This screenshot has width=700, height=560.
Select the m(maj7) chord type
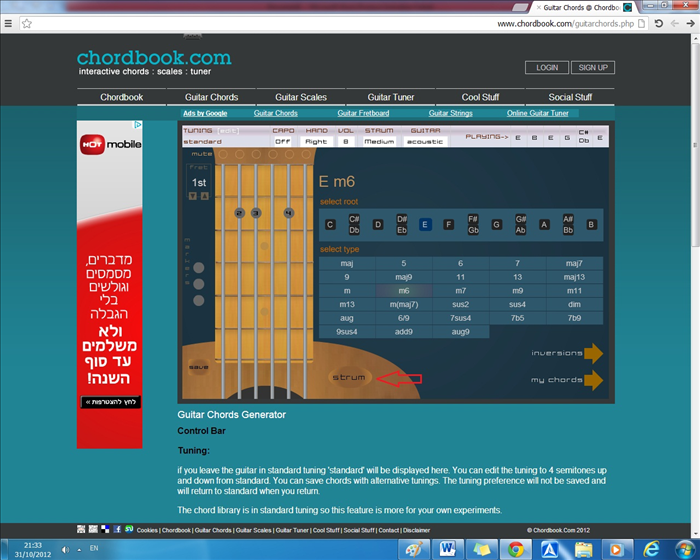point(404,305)
